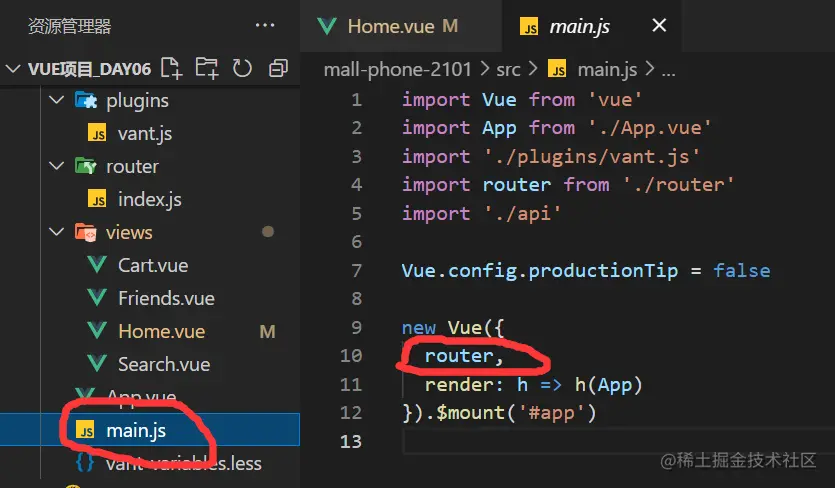Click the new keyword on line 9
This screenshot has height=488, width=835.
(419, 327)
